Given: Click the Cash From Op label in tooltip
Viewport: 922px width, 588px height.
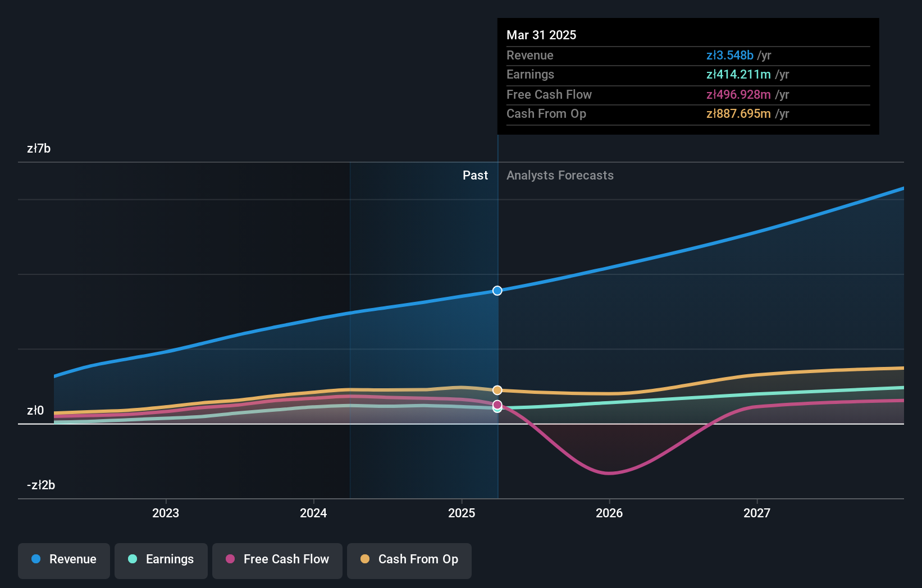Looking at the screenshot, I should click(x=546, y=114).
